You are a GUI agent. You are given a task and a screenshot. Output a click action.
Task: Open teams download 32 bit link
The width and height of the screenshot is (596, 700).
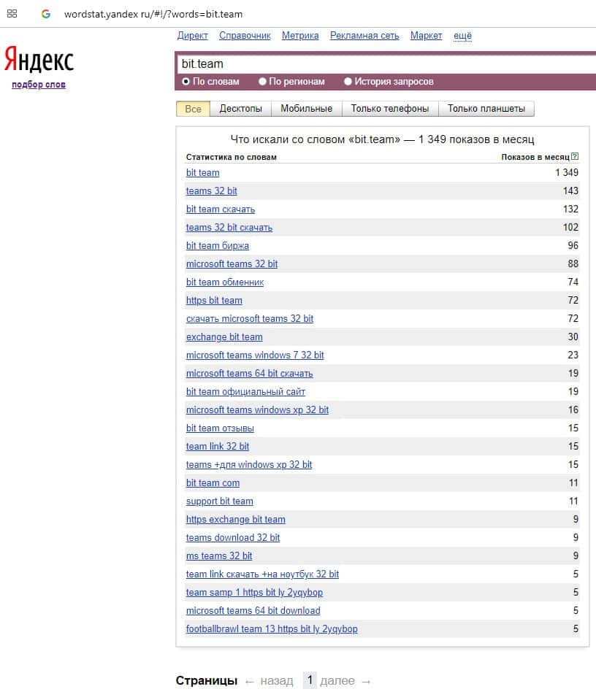point(233,538)
